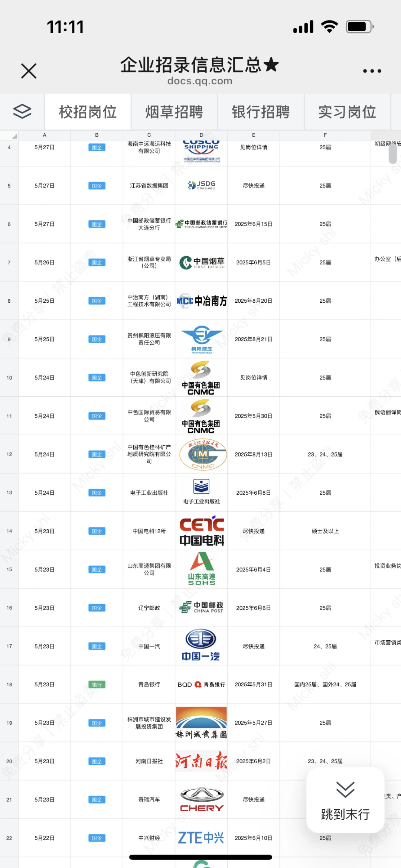Tap the 跳到末行 jump-to-last-row button

(x=345, y=800)
